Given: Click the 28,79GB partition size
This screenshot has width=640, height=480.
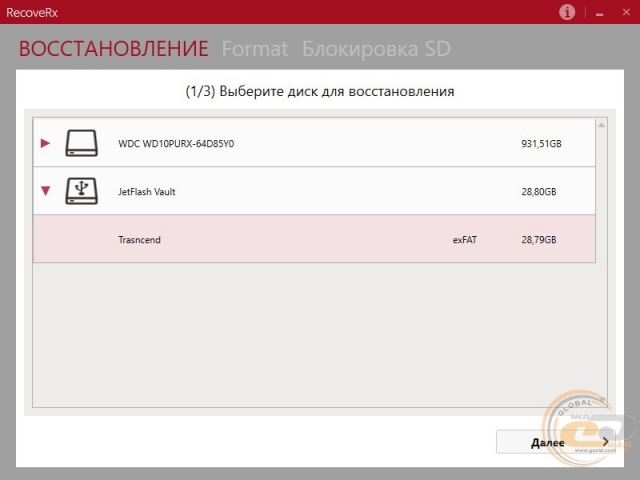Looking at the screenshot, I should point(539,240).
